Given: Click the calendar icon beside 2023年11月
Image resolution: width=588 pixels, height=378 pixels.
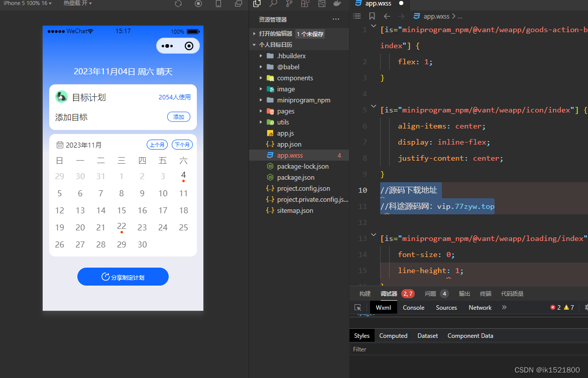Looking at the screenshot, I should pos(60,145).
